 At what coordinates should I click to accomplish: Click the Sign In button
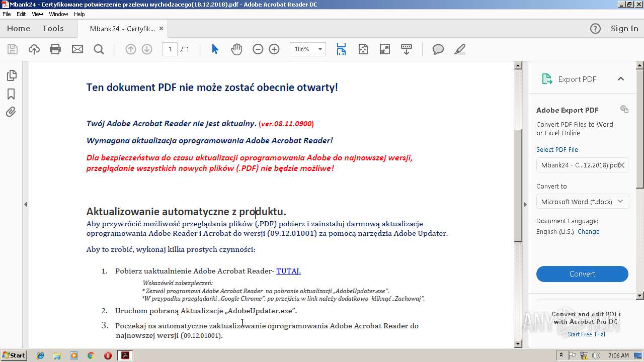pyautogui.click(x=624, y=29)
